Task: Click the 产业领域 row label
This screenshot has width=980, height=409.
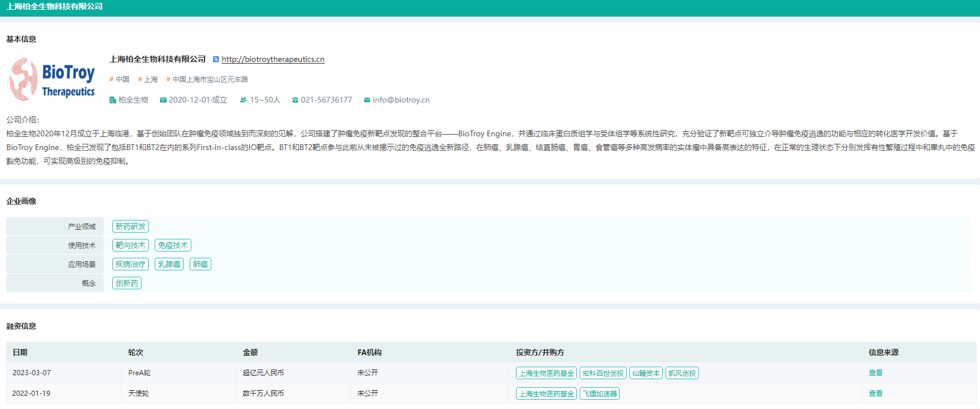Action: tap(82, 227)
